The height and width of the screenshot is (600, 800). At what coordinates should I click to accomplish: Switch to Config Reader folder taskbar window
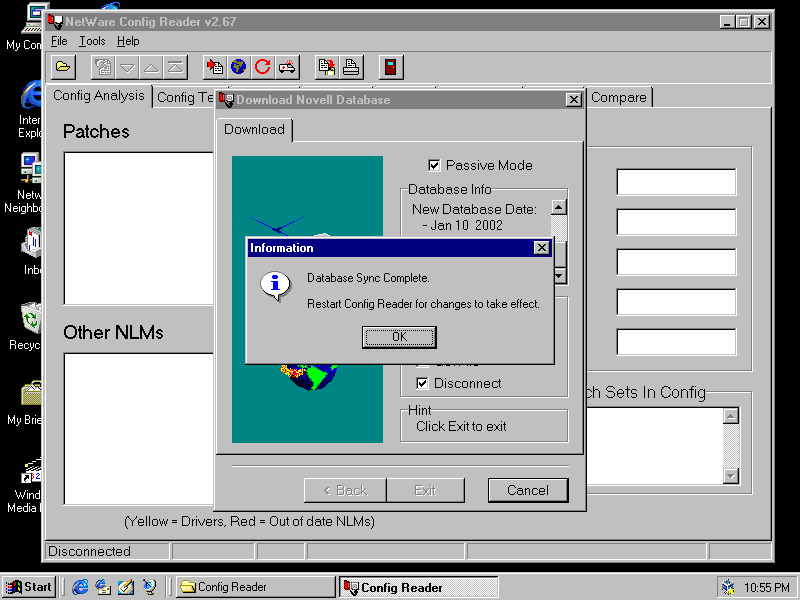click(255, 587)
